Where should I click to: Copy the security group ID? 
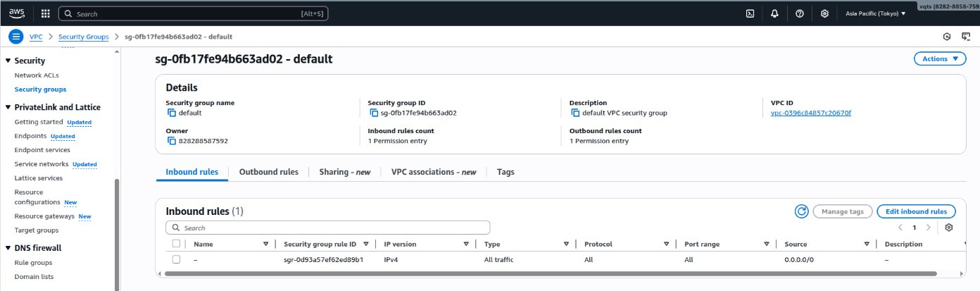(x=373, y=113)
